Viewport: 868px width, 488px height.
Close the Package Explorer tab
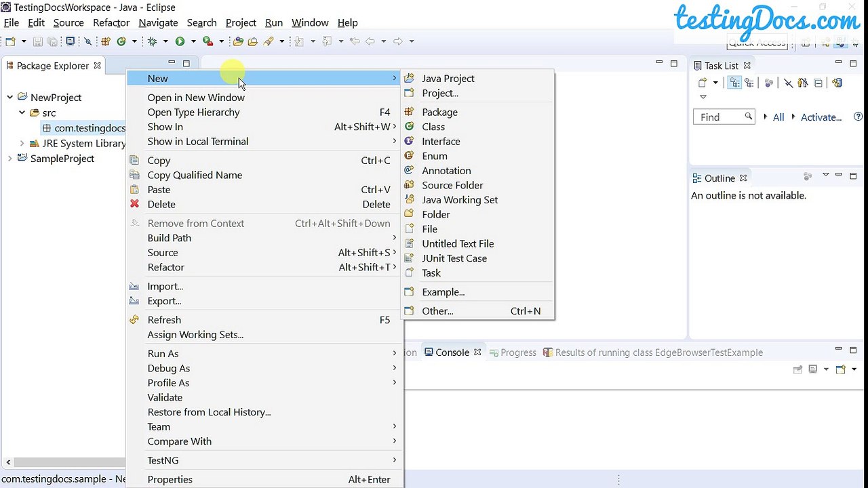[97, 65]
